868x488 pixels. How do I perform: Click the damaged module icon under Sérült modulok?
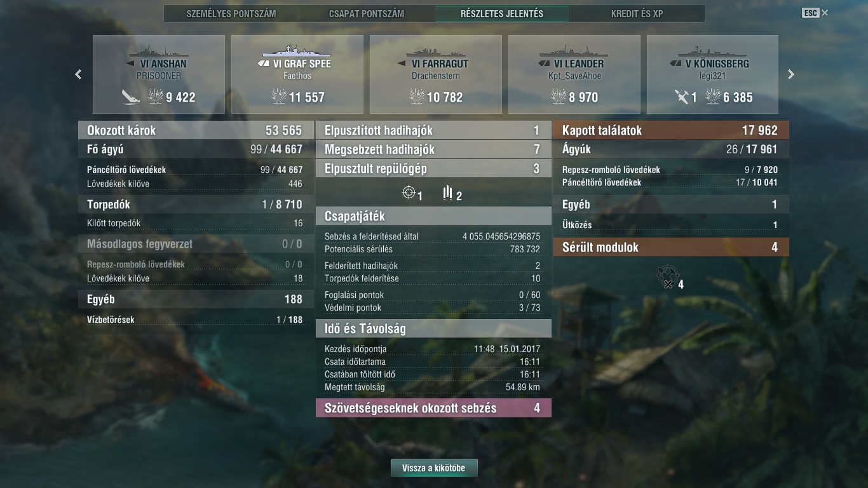[667, 276]
